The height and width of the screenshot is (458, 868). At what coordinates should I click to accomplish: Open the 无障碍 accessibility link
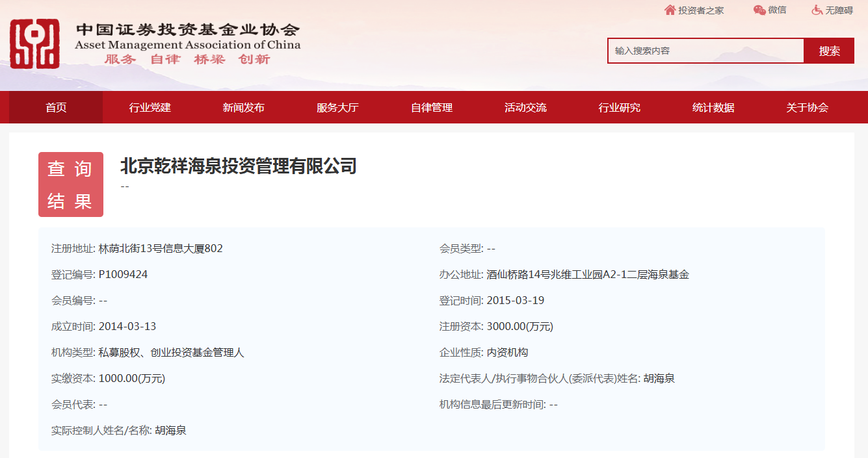click(x=839, y=10)
